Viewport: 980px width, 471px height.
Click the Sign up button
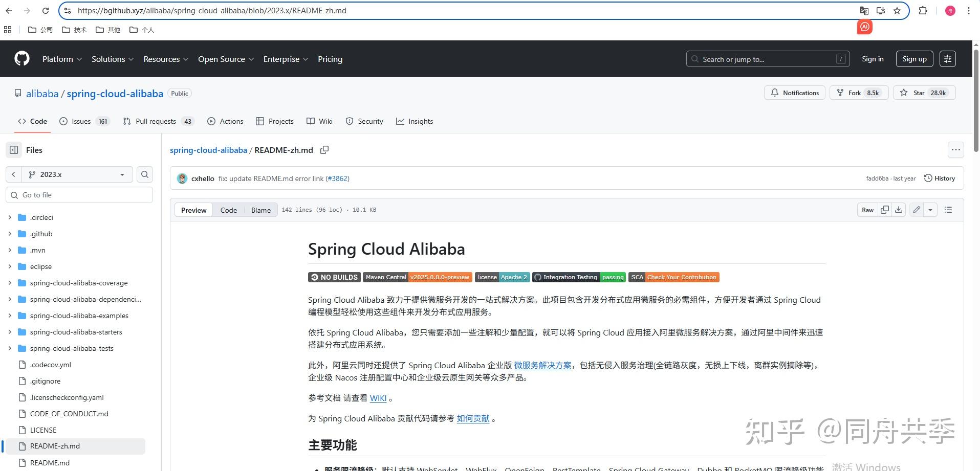(914, 59)
